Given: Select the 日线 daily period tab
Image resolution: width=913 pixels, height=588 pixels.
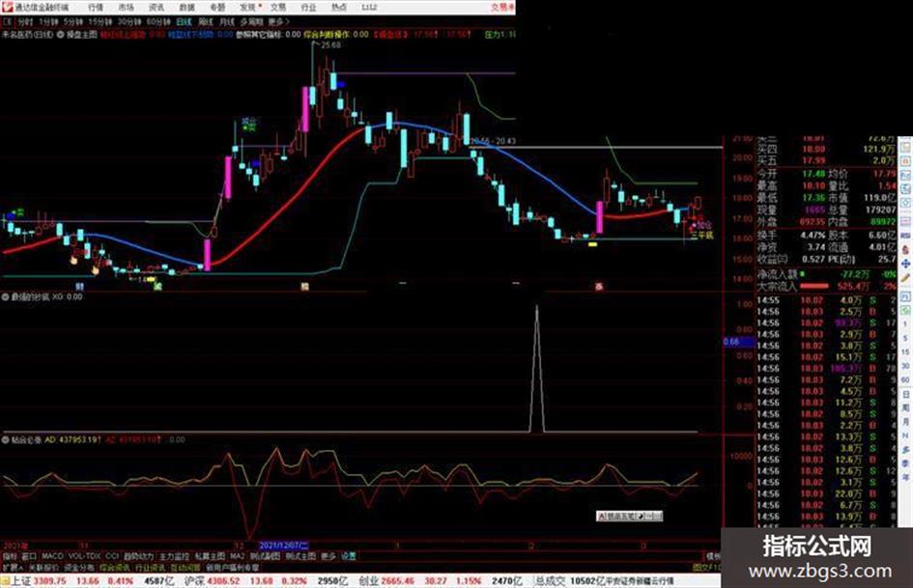Looking at the screenshot, I should tap(184, 22).
